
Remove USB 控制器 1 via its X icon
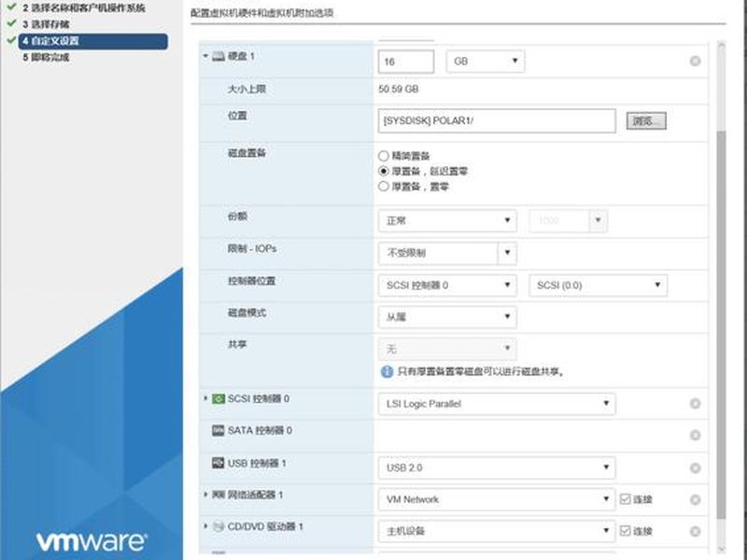click(695, 469)
